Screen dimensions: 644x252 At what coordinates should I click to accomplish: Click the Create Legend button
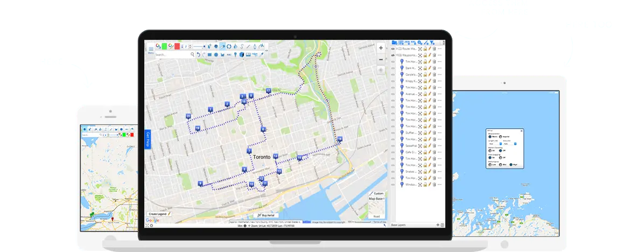(x=159, y=214)
